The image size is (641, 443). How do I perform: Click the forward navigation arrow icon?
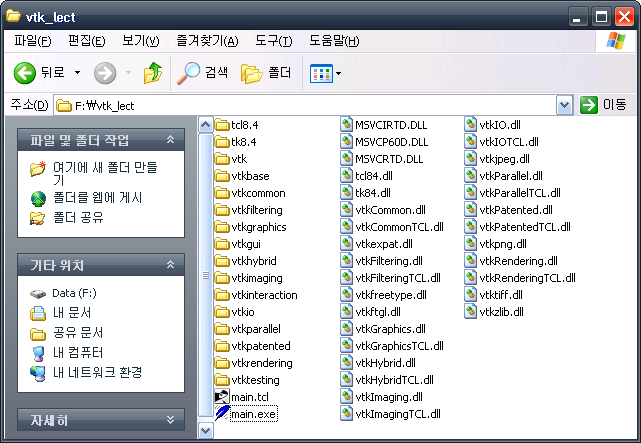pyautogui.click(x=105, y=73)
